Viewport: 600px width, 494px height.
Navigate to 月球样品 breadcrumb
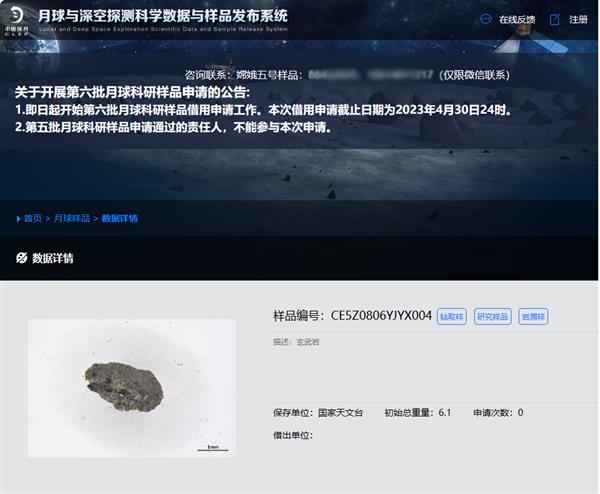pos(72,218)
